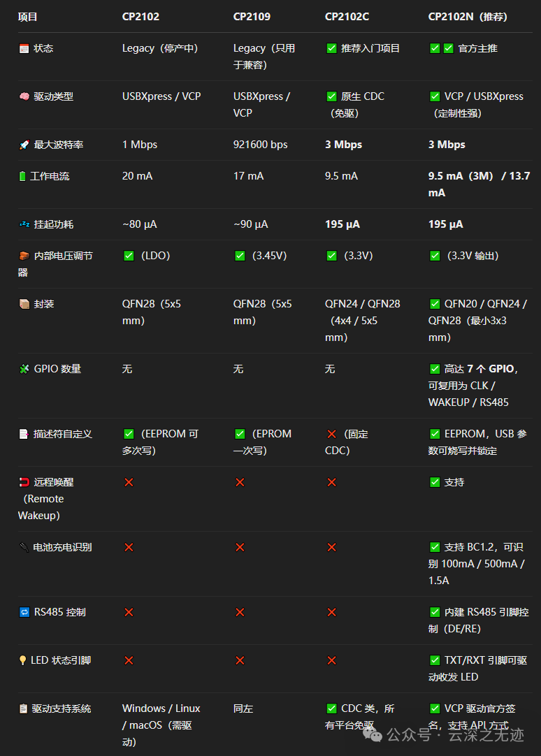
Task: Click the calendar icon beside 状态
Action: [x=24, y=48]
